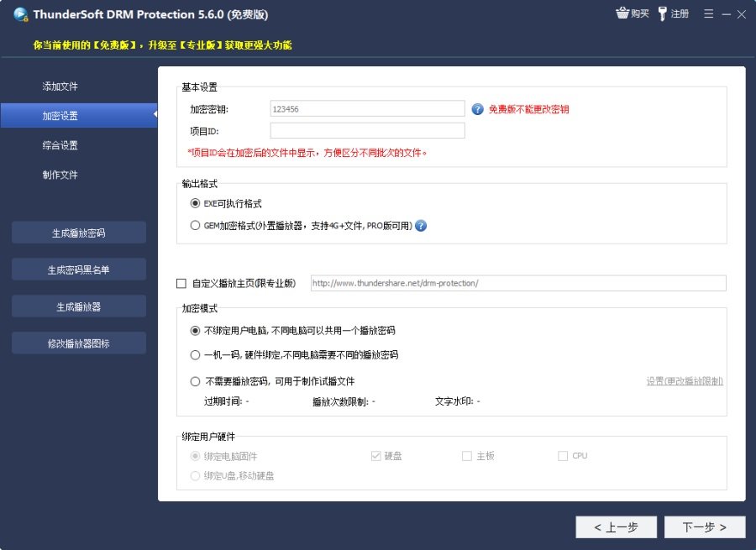Open 加密设置 sidebar tab
The image size is (756, 550).
[79, 116]
